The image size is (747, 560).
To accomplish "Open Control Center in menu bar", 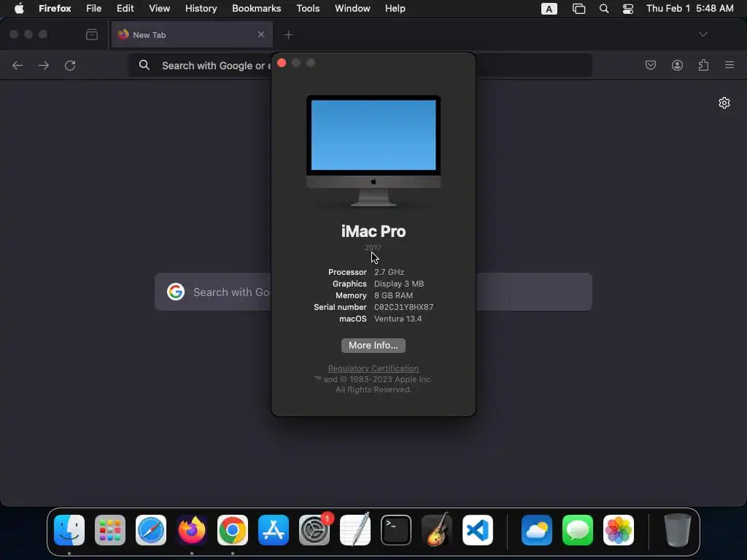I will click(628, 9).
